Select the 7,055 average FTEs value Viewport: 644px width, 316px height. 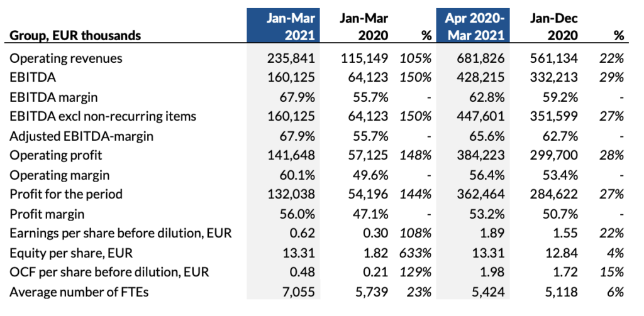(299, 291)
